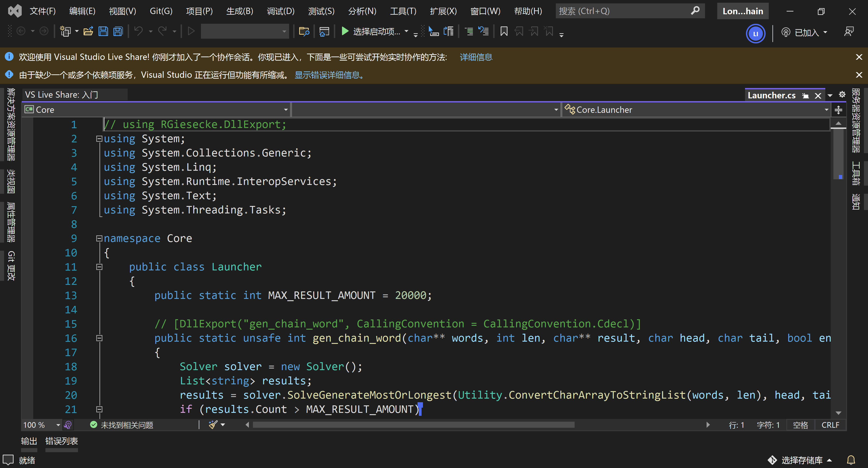The height and width of the screenshot is (468, 868).
Task: Open the active documents list dropdown arrow
Action: tap(830, 96)
